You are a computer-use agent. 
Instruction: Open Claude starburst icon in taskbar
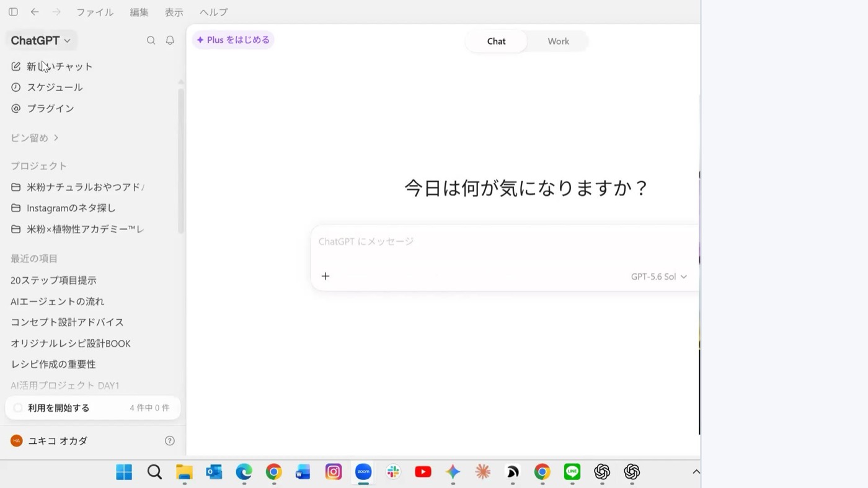(482, 472)
